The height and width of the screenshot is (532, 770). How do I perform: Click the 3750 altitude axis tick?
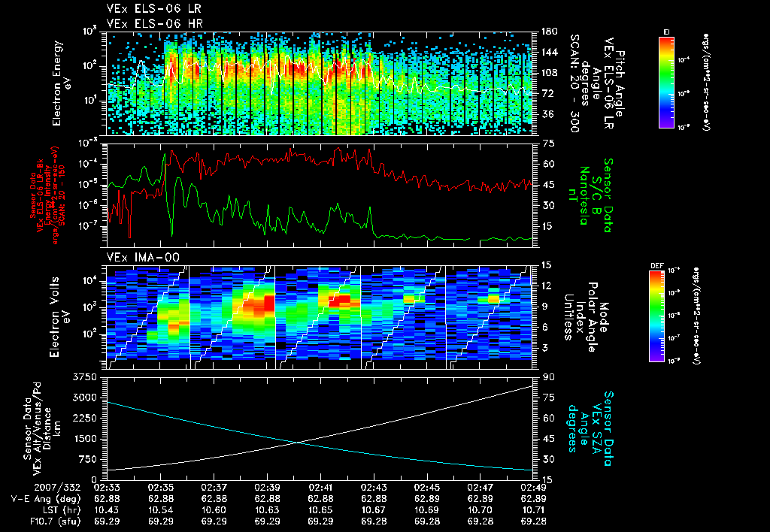[84, 377]
